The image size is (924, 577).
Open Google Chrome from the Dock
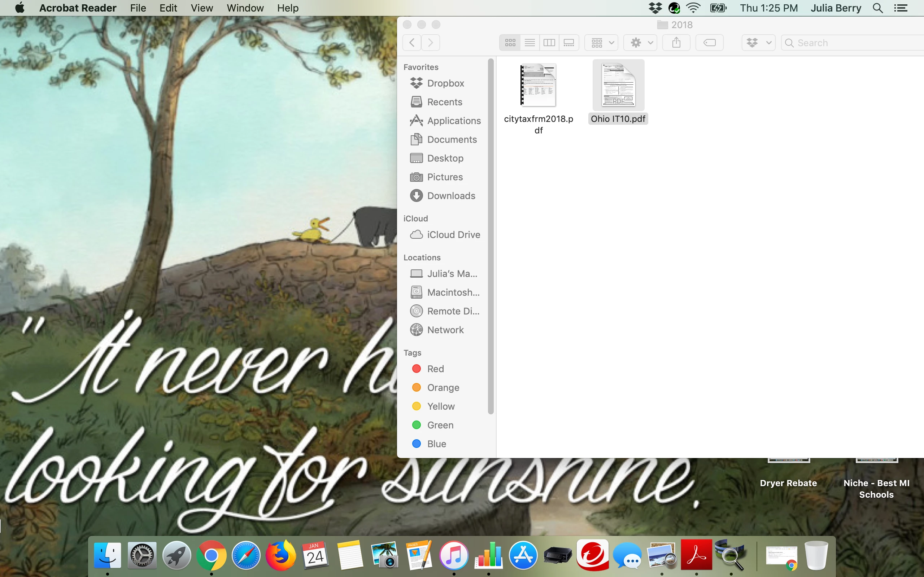211,555
